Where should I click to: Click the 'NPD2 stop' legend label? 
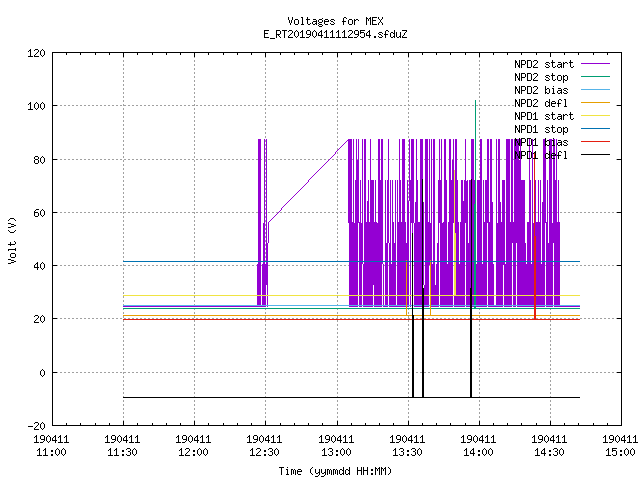541,77
